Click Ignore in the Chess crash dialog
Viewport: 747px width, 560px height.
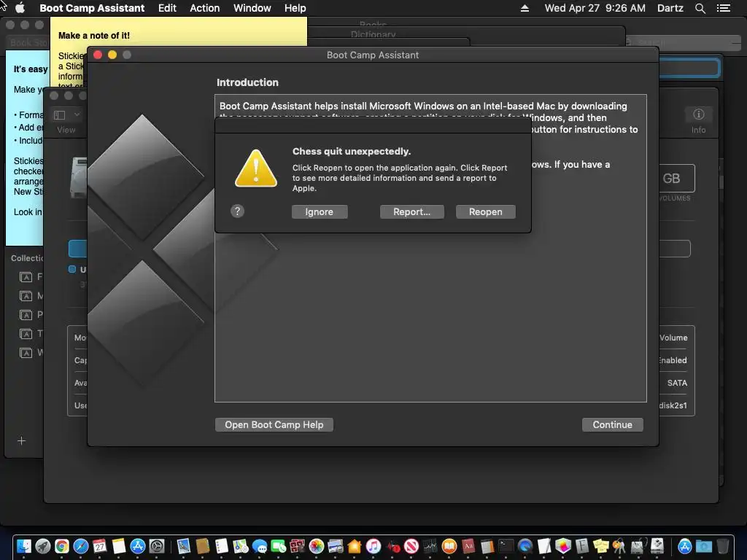[x=320, y=212]
